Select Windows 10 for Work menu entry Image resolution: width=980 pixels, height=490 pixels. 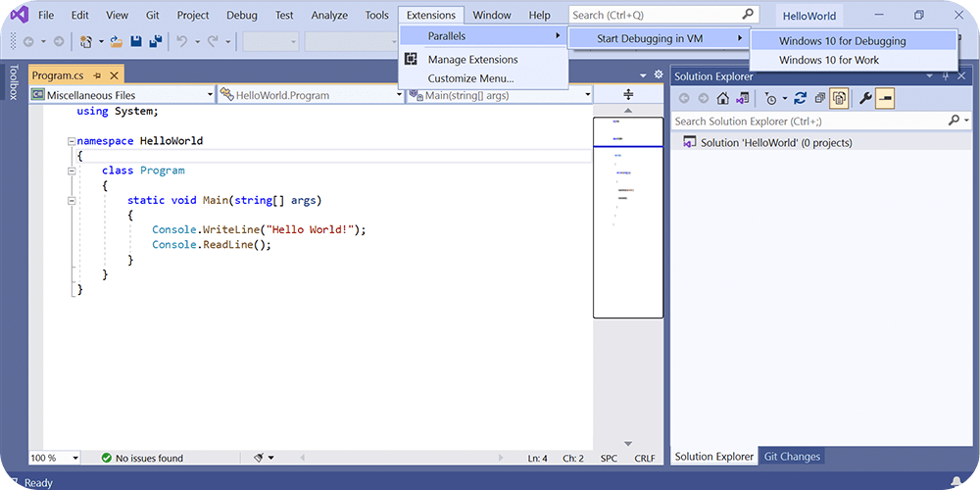click(x=828, y=60)
